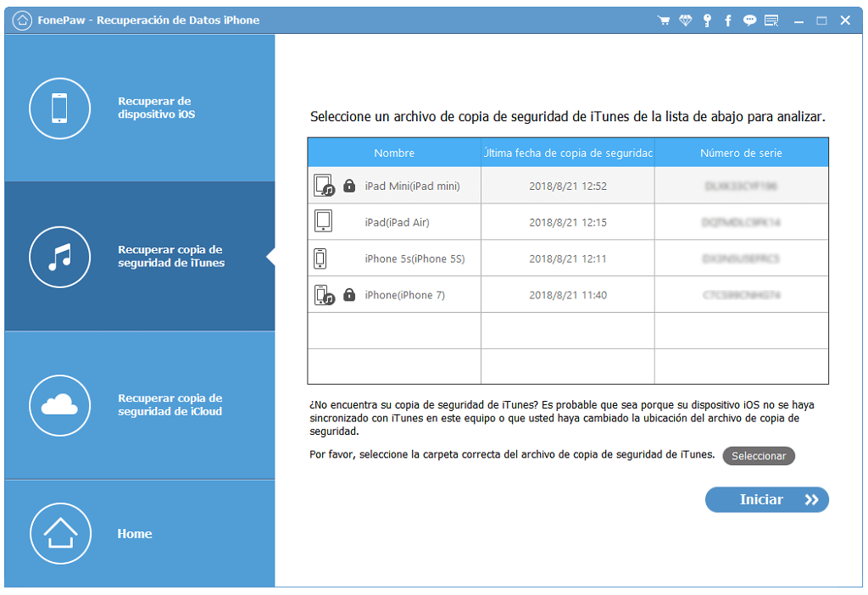Click the iPad Mini device icon
The width and height of the screenshot is (868, 595).
tap(325, 186)
